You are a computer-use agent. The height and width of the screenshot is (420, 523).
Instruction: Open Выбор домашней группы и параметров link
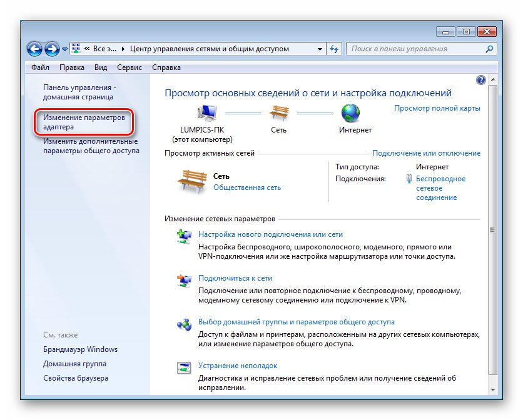297,322
